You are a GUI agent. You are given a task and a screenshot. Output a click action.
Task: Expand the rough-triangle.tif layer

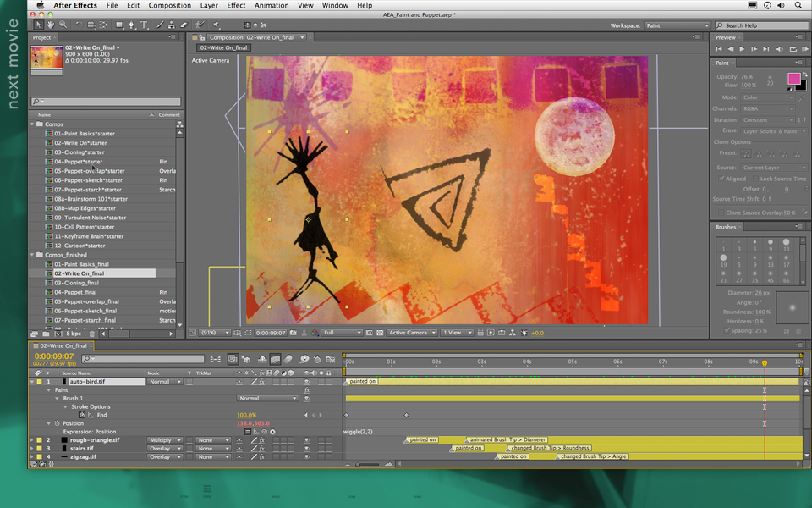point(32,440)
